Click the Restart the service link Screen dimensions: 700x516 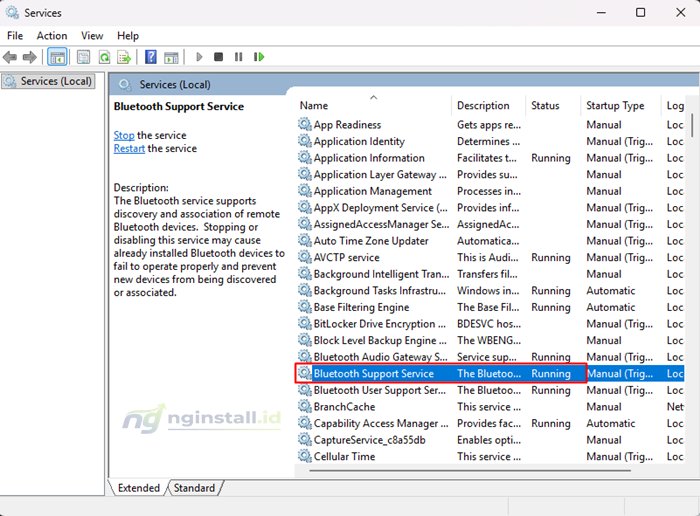pos(129,149)
